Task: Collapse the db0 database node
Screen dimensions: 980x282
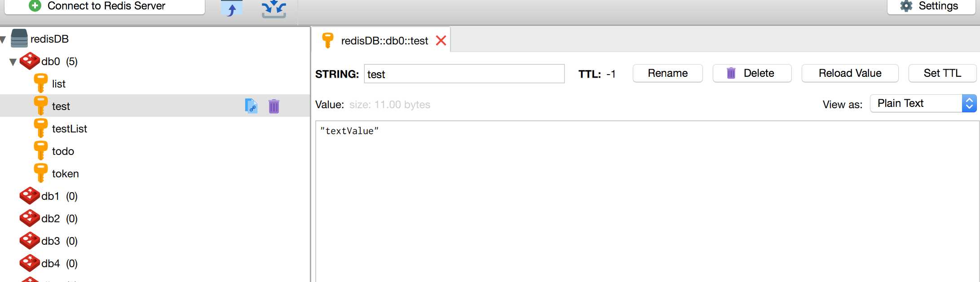Action: (x=13, y=62)
